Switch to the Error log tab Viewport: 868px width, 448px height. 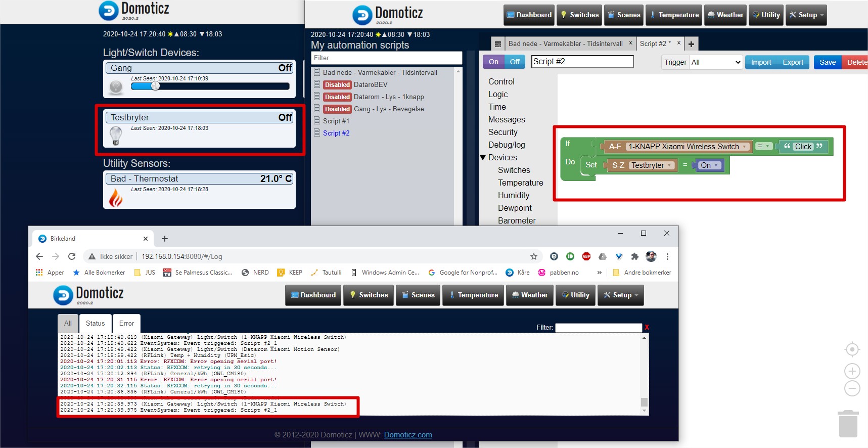click(126, 324)
